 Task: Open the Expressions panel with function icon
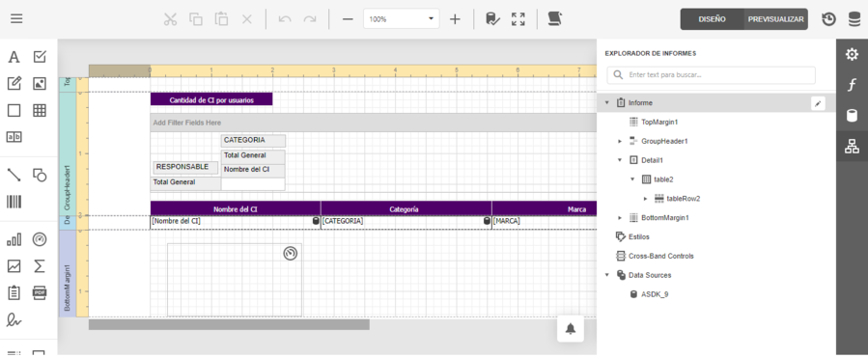(852, 85)
